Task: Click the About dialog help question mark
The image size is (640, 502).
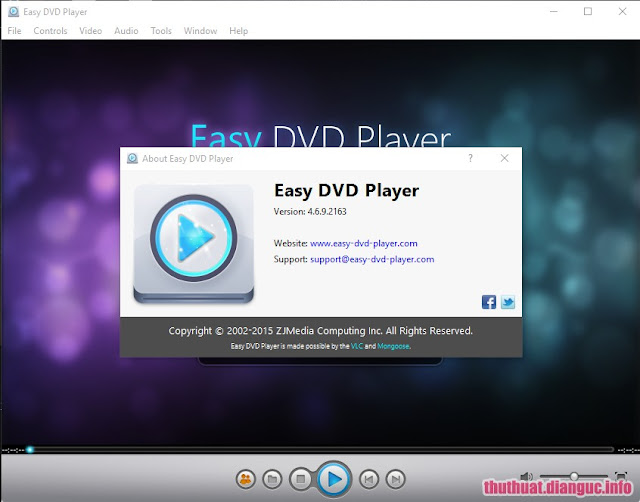Action: pyautogui.click(x=470, y=158)
